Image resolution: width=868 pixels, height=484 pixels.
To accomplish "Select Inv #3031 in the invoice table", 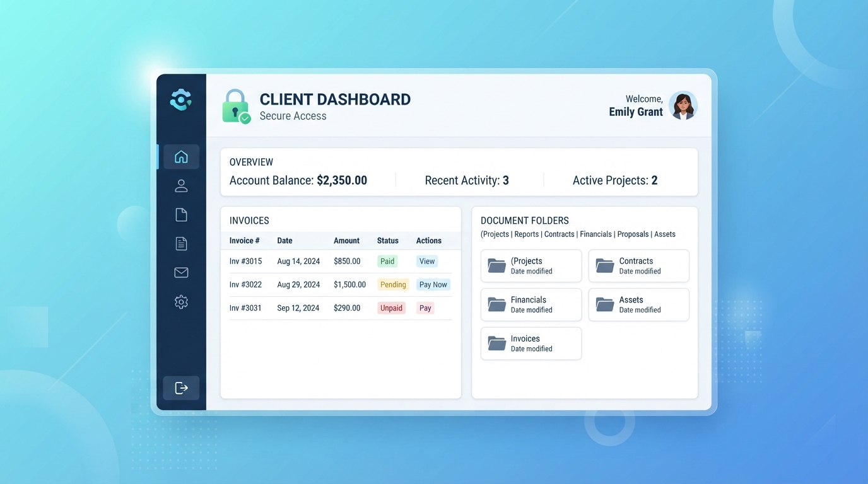I will pyautogui.click(x=245, y=308).
